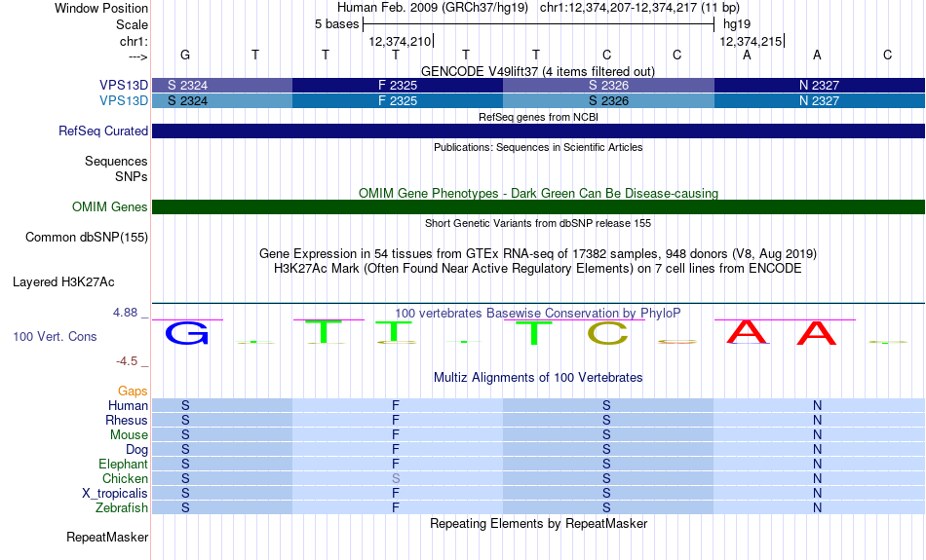Click the N residue in Mouse alignment row

(818, 435)
